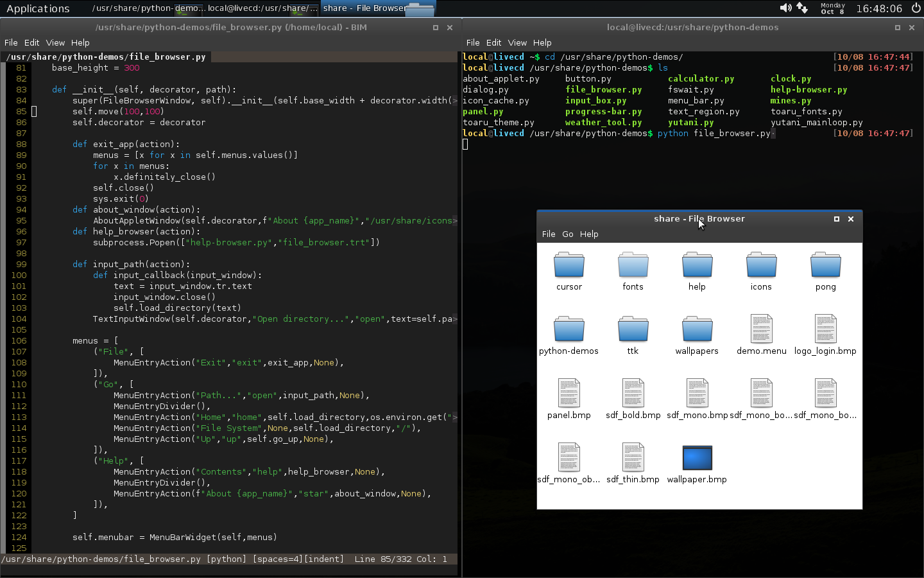Click the file_browser.py buffer tab in BIM

tap(107, 57)
